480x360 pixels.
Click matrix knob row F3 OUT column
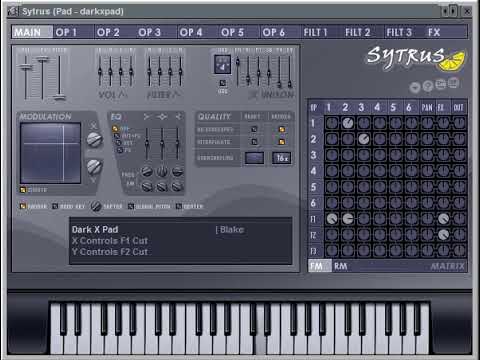coord(459,251)
